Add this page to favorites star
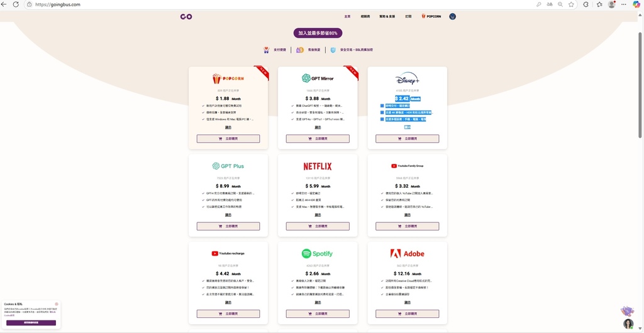 tap(571, 4)
